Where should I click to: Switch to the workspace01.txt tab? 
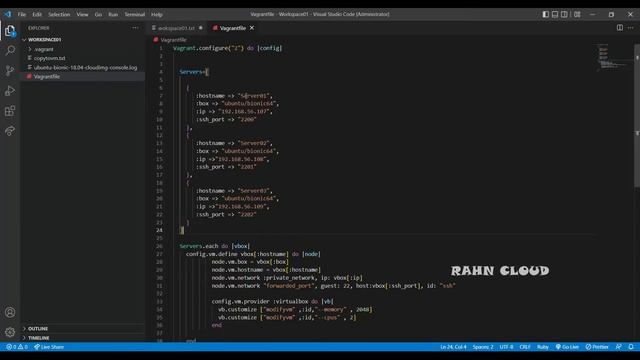click(177, 28)
